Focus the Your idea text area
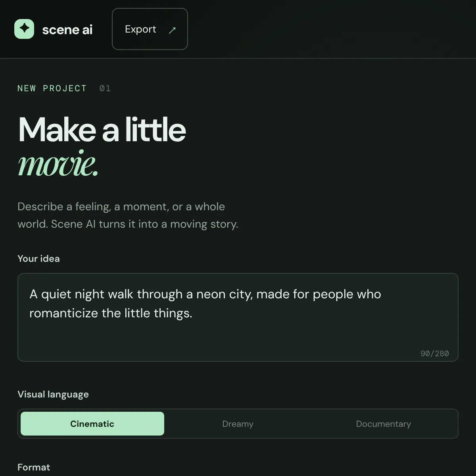Screen dimensions: 476x476 pyautogui.click(x=238, y=317)
